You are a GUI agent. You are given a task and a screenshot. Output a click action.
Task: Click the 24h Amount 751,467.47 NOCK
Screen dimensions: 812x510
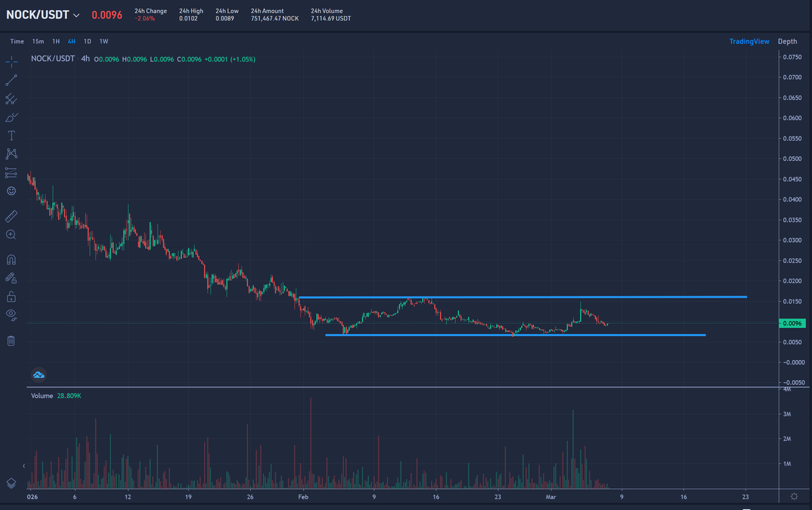point(274,18)
